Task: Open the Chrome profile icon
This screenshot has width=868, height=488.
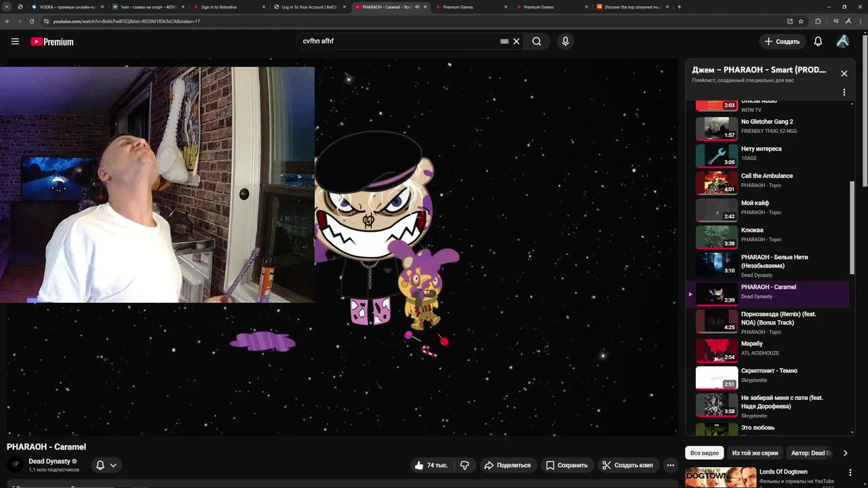Action: coord(848,21)
